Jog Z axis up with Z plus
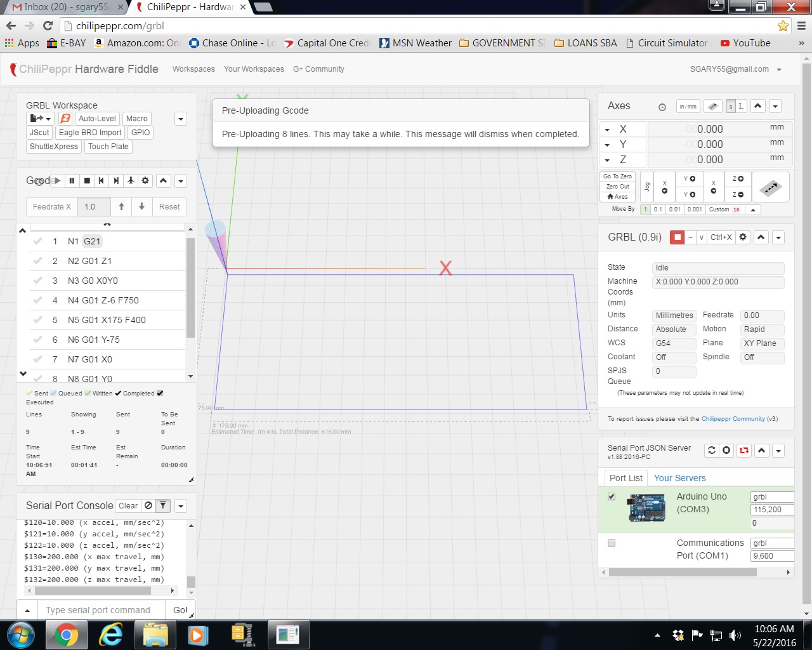This screenshot has height=650, width=812. pyautogui.click(x=738, y=179)
